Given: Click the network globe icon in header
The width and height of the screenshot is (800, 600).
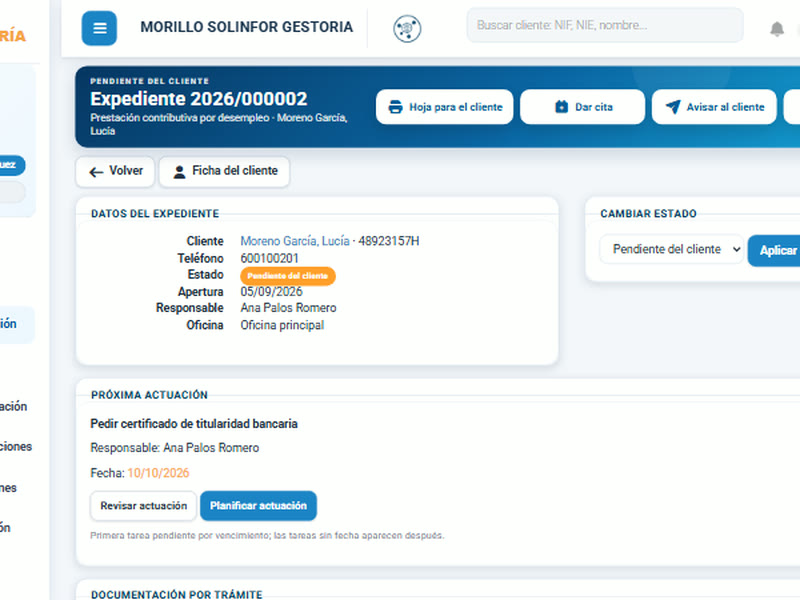Looking at the screenshot, I should click(407, 29).
